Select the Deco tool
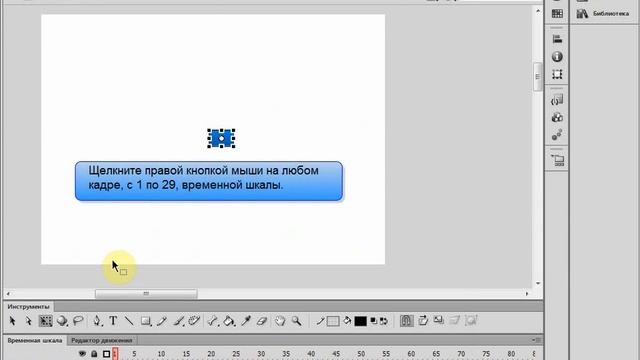640x360 pixels. (194, 321)
